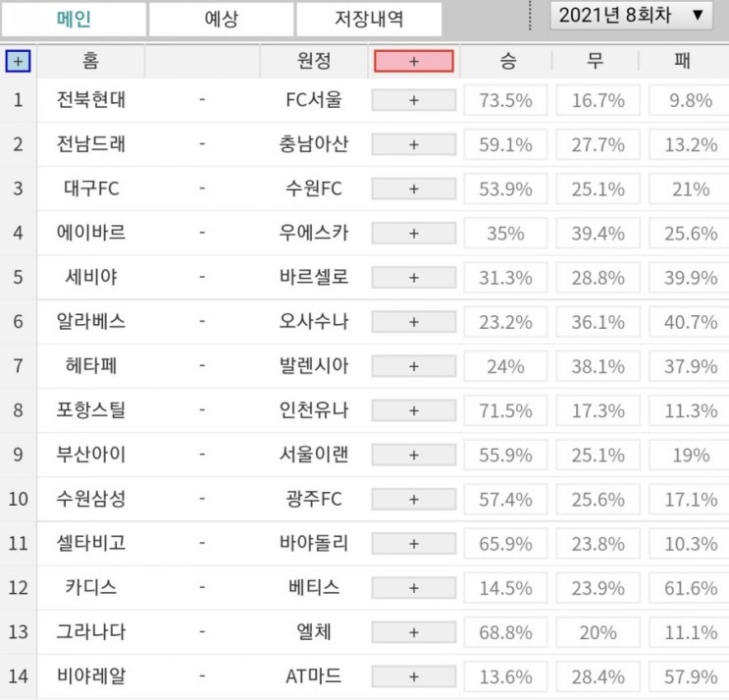This screenshot has width=729, height=700.
Task: Open the 2021년 8회차 round dropdown
Action: [631, 16]
